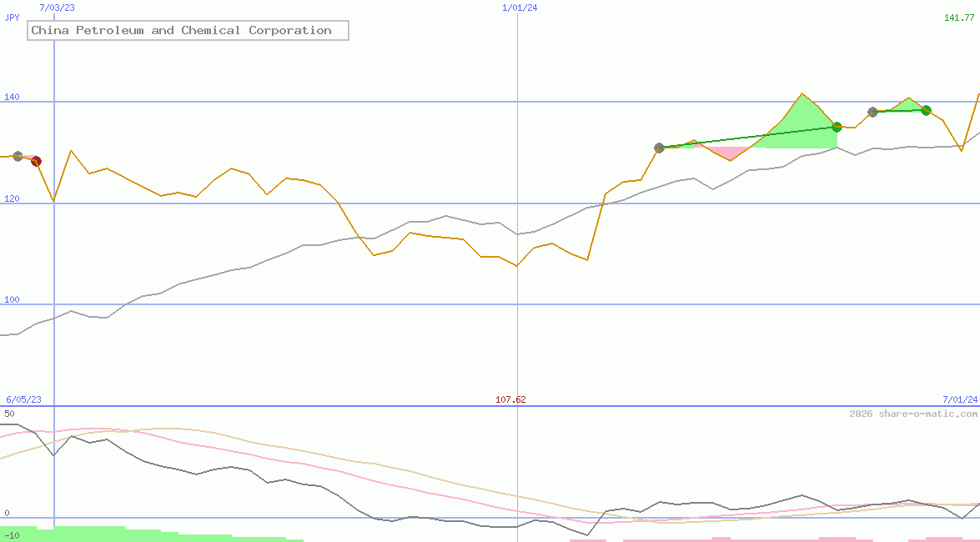Screen dimensions: 980x542
Task: Click the JPY currency label
Action: pos(12,18)
